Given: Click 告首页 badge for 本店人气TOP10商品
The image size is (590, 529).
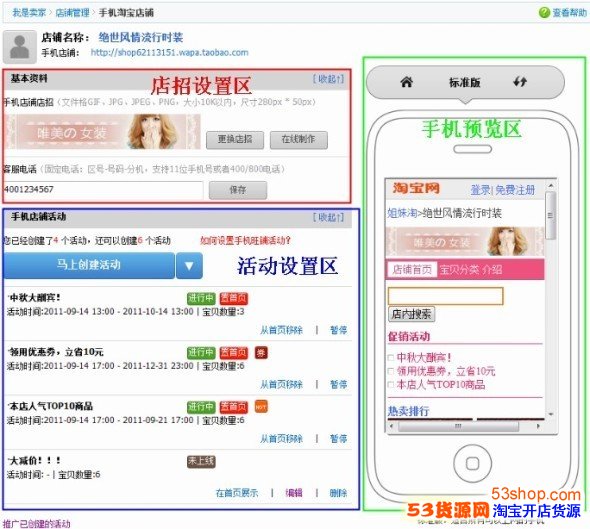Looking at the screenshot, I should (x=234, y=407).
